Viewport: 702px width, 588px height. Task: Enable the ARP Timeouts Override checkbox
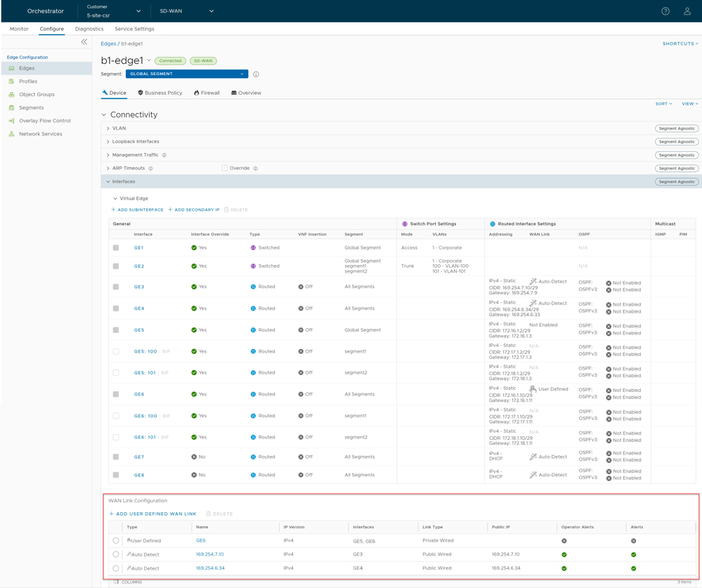[225, 169]
